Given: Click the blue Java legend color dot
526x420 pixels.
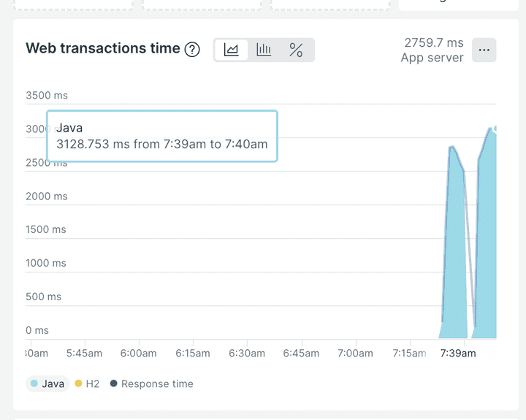Looking at the screenshot, I should coord(34,383).
